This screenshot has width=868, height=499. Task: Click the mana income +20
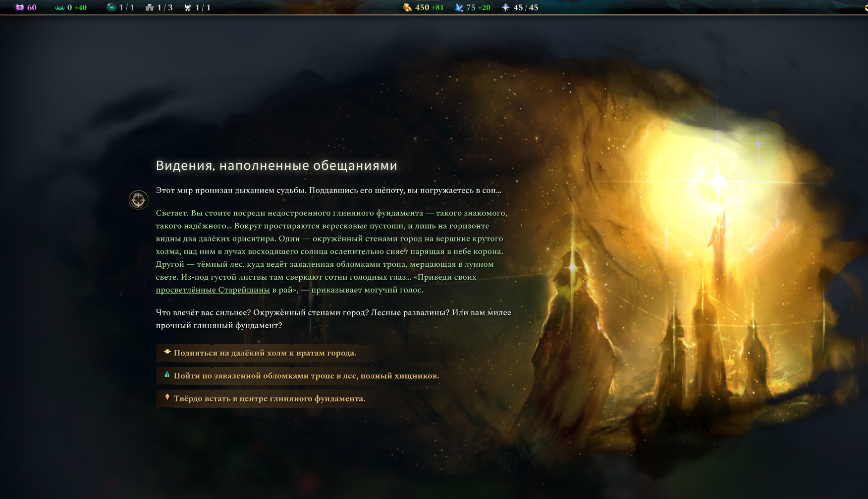pos(484,7)
